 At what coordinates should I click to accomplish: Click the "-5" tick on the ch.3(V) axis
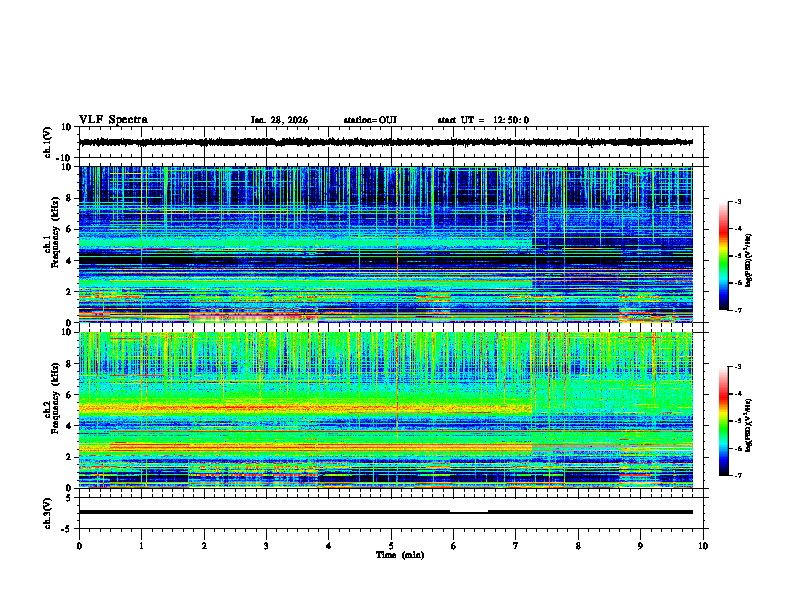[68, 529]
